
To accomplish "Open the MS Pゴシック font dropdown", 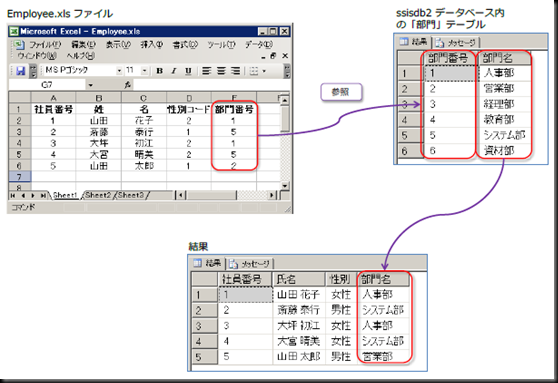I will tap(119, 71).
